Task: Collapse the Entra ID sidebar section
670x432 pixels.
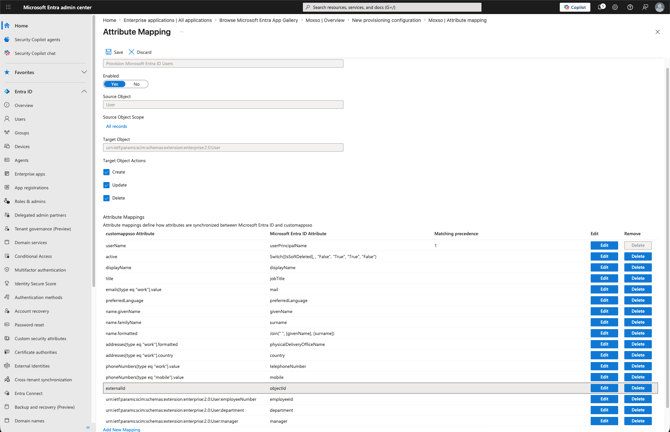Action: tap(84, 91)
